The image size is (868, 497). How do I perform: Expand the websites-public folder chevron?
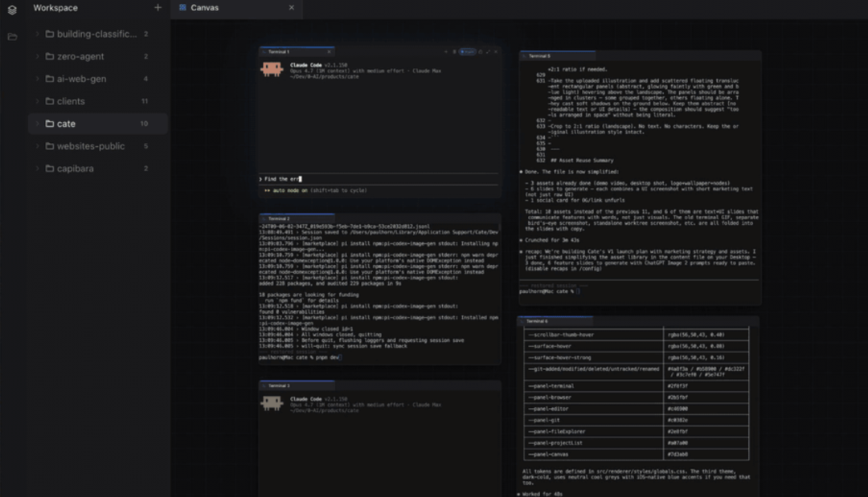pyautogui.click(x=37, y=146)
